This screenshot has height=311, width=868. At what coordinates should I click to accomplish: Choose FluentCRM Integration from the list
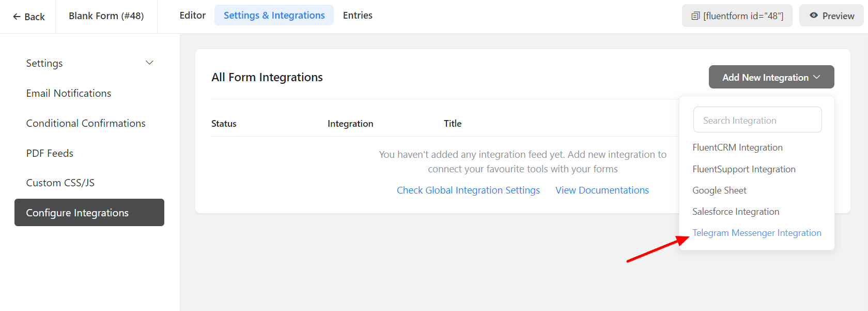[737, 147]
